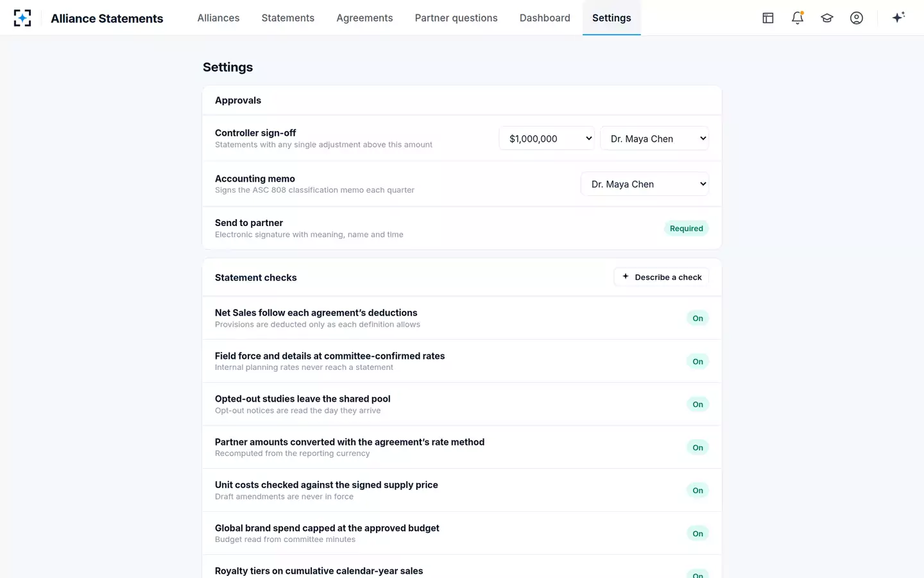The image size is (924, 578).
Task: Open the $1,000,000 threshold dropdown
Action: [547, 139]
